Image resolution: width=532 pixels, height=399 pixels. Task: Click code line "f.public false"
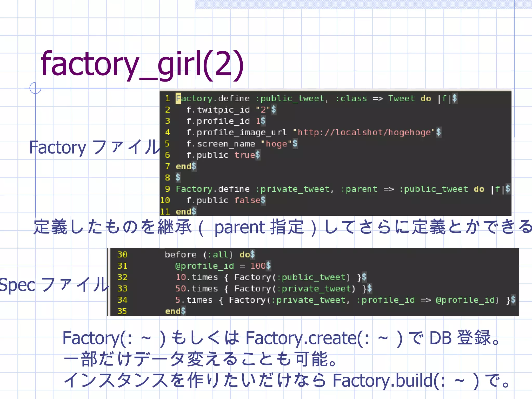coord(226,200)
